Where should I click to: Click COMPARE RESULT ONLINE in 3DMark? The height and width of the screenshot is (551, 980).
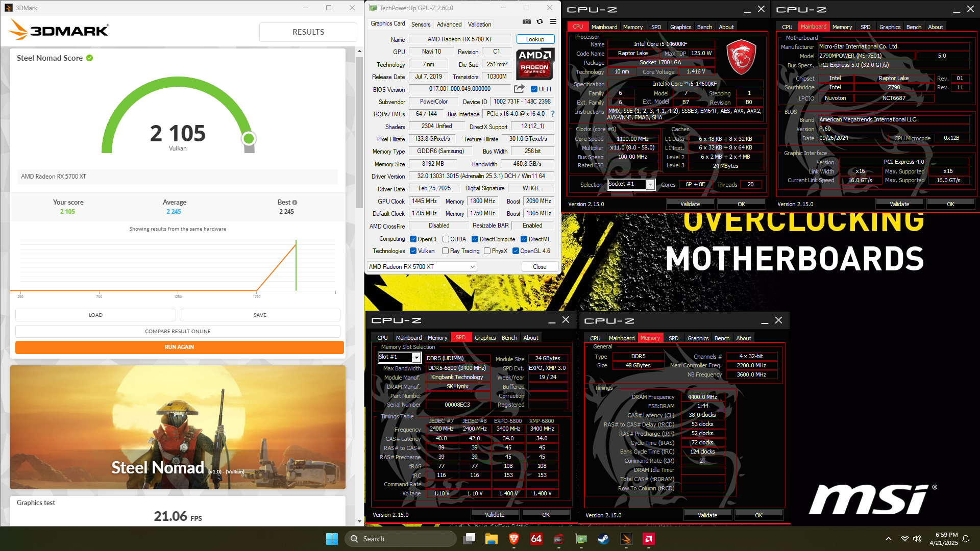[x=178, y=331]
